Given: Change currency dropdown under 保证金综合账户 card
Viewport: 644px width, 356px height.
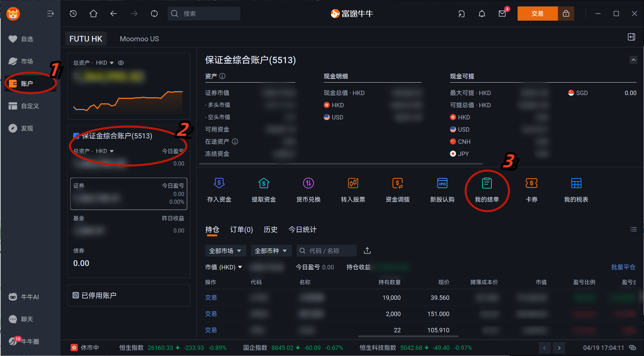Looking at the screenshot, I should coord(105,151).
